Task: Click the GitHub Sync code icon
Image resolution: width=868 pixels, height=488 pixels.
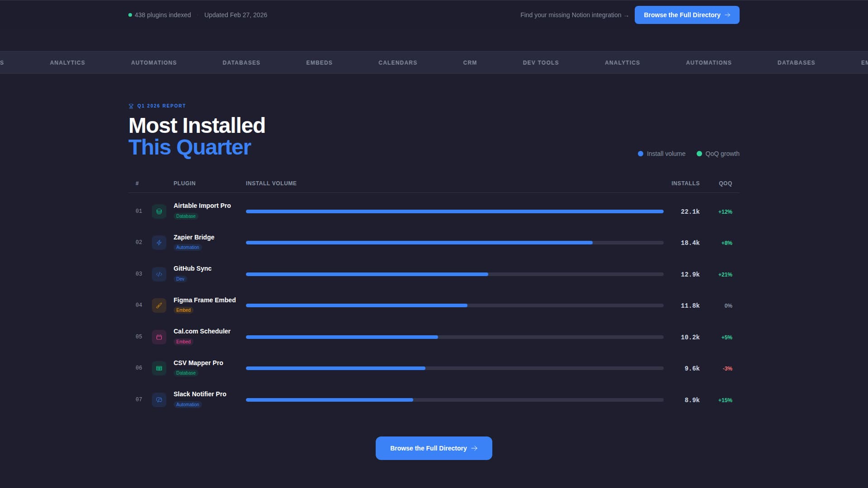Action: point(159,274)
